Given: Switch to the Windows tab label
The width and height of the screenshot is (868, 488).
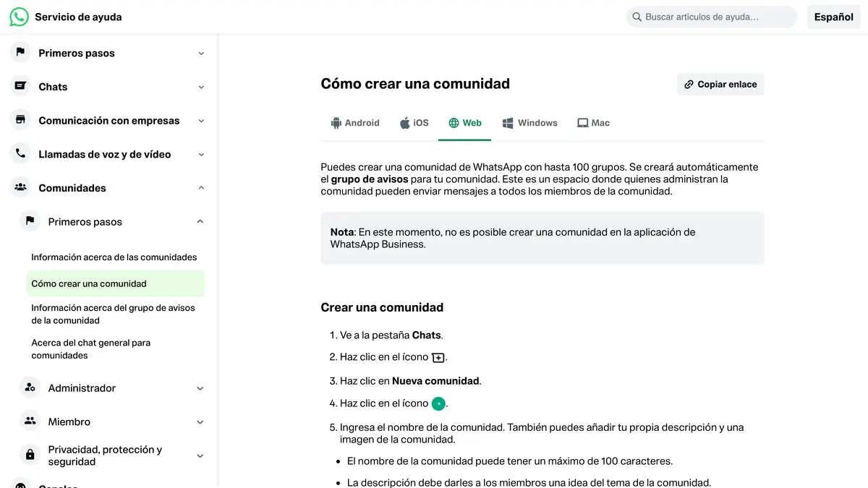Looking at the screenshot, I should pos(537,123).
